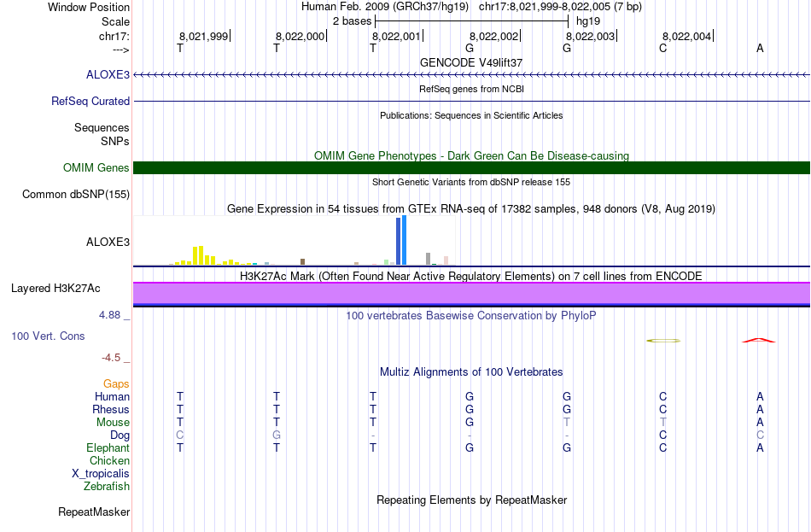Click the SNPs track label
Image resolution: width=811 pixels, height=532 pixels.
115,141
